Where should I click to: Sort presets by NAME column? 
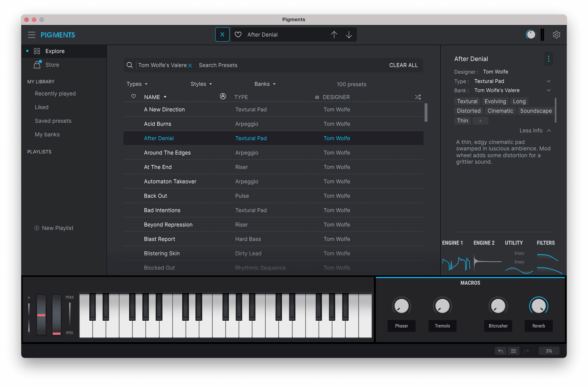pos(155,97)
